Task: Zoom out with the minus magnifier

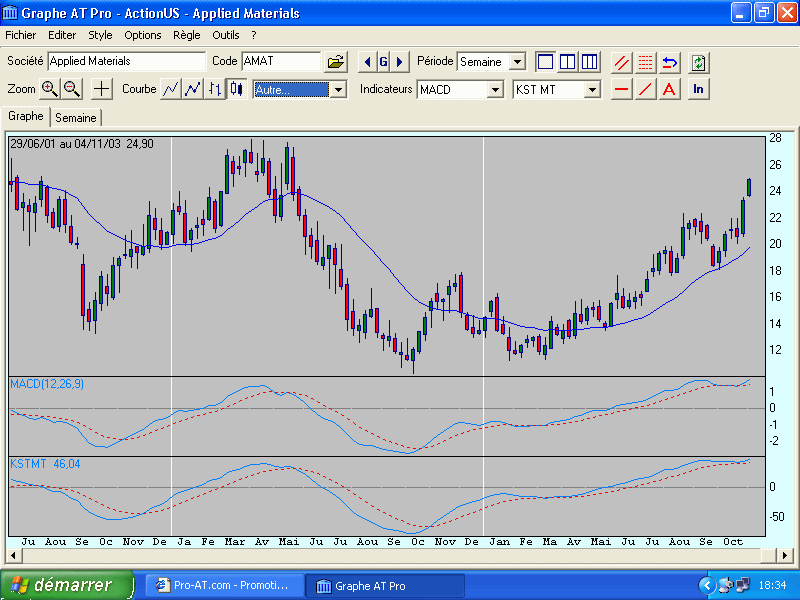Action: [72, 89]
